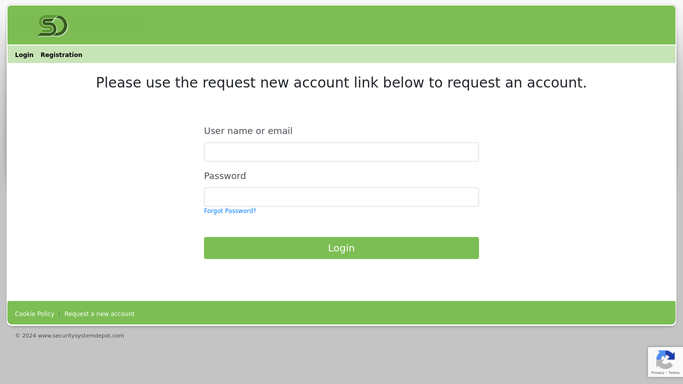Click the 'User name or email' label

[248, 131]
